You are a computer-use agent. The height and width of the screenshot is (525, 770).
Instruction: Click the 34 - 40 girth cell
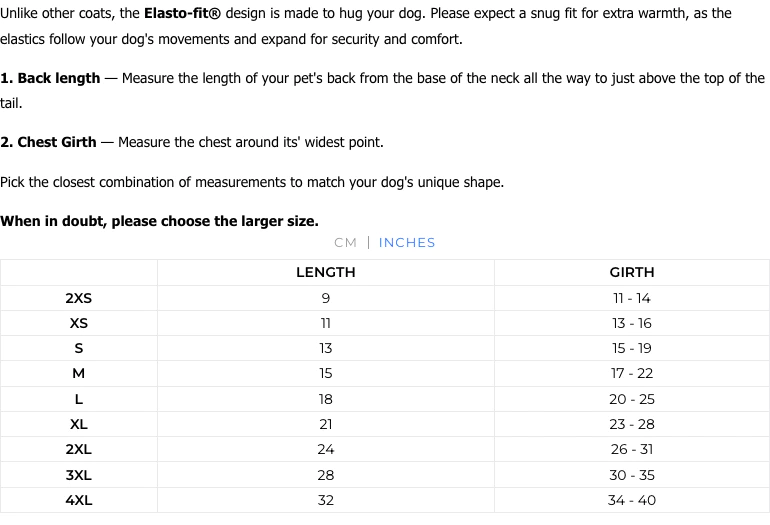tap(632, 500)
